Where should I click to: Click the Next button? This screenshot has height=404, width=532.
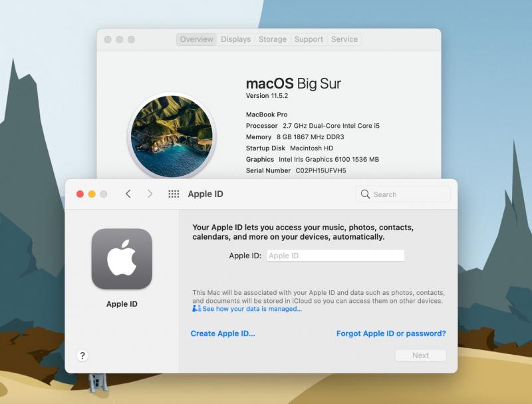(x=420, y=355)
